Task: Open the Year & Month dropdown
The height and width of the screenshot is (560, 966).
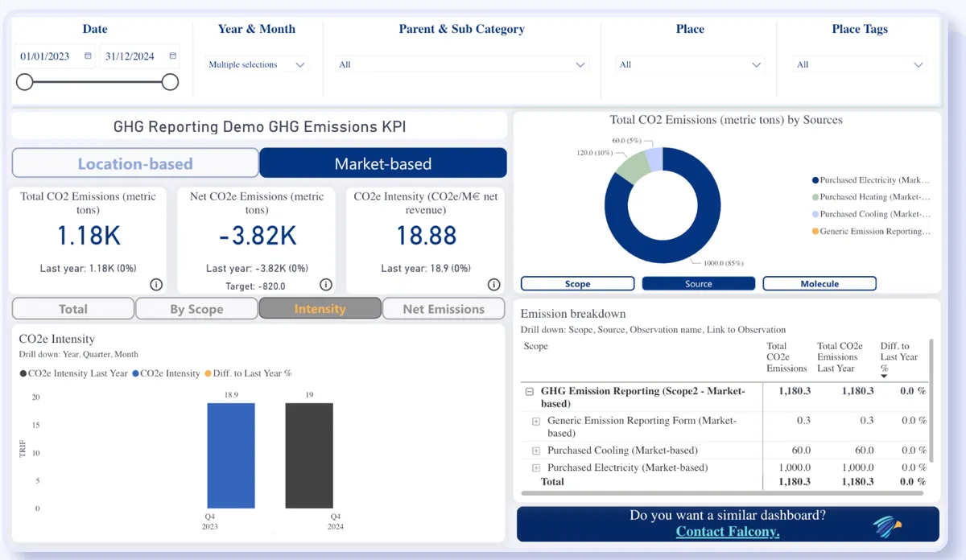Action: tap(257, 64)
